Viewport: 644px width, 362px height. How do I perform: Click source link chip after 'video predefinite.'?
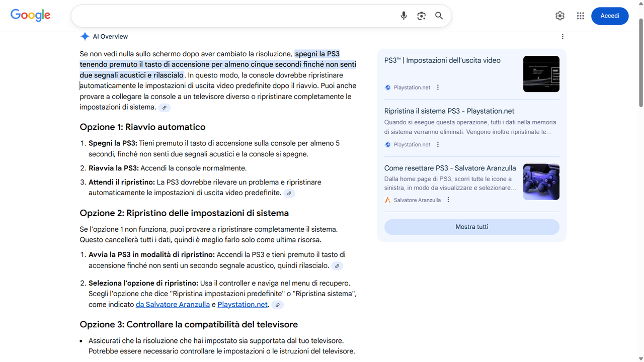coord(289,193)
